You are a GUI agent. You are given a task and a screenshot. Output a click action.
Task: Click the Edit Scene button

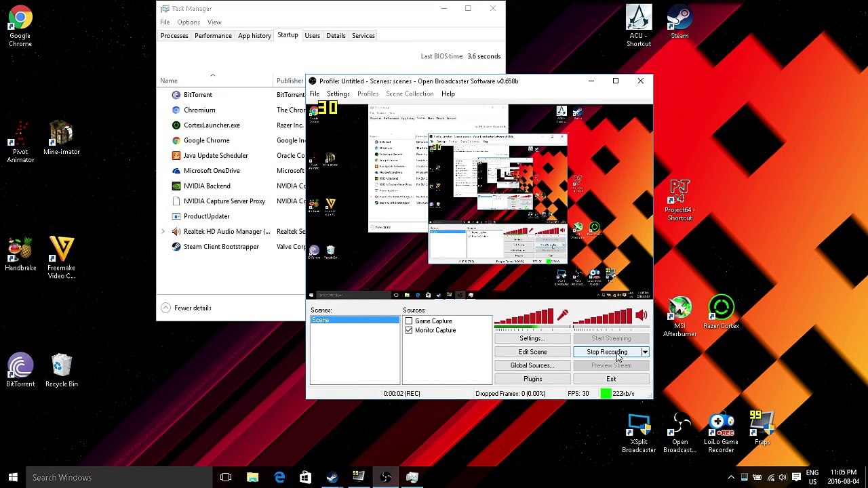point(532,352)
